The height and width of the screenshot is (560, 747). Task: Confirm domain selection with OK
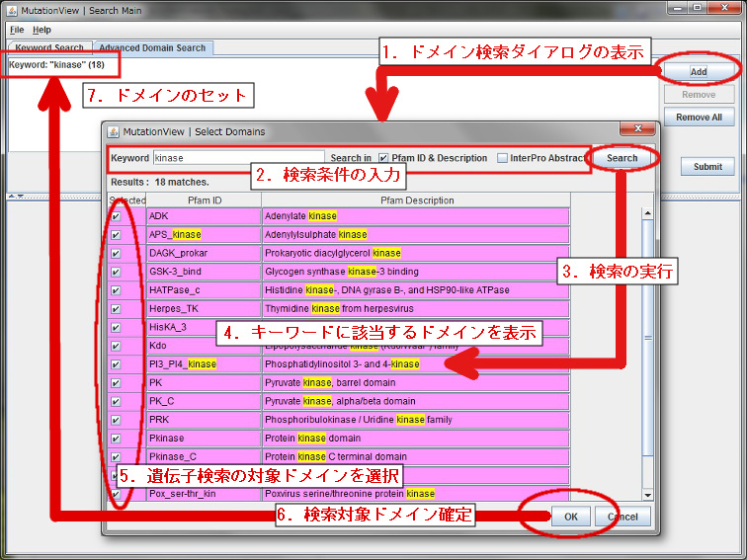(570, 516)
